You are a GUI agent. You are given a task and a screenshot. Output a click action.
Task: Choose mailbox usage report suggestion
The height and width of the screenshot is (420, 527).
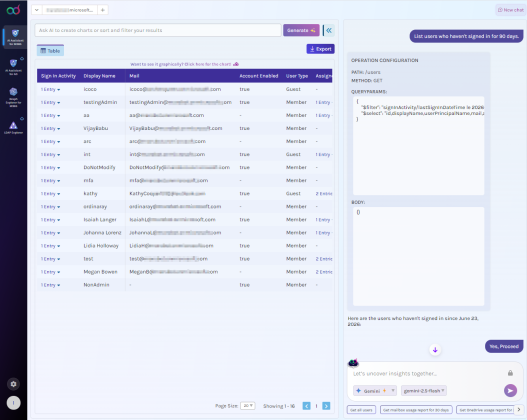(x=416, y=410)
